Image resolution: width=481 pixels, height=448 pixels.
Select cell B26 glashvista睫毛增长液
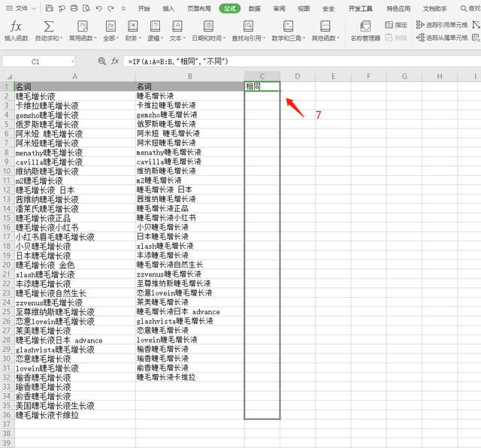[x=190, y=321]
